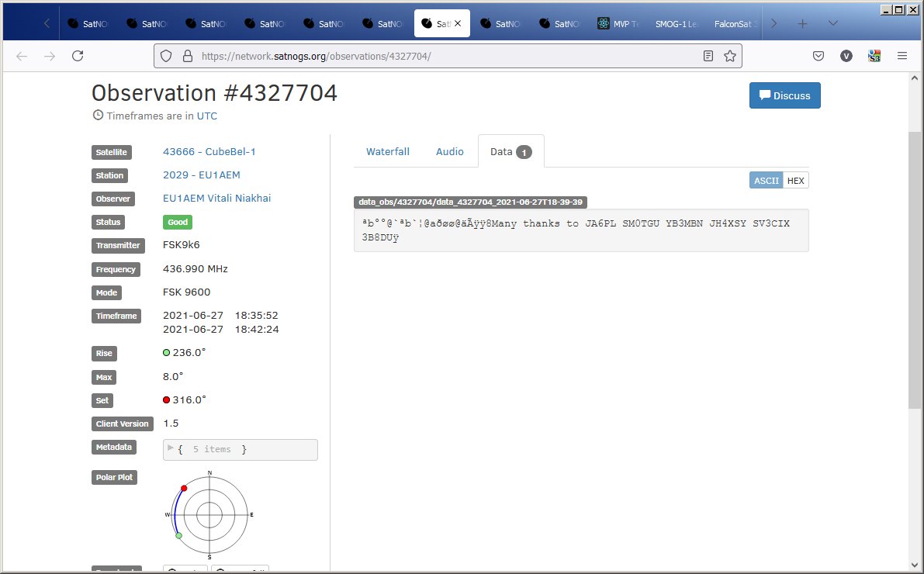Switch to the FalconSat tab

coord(735,23)
